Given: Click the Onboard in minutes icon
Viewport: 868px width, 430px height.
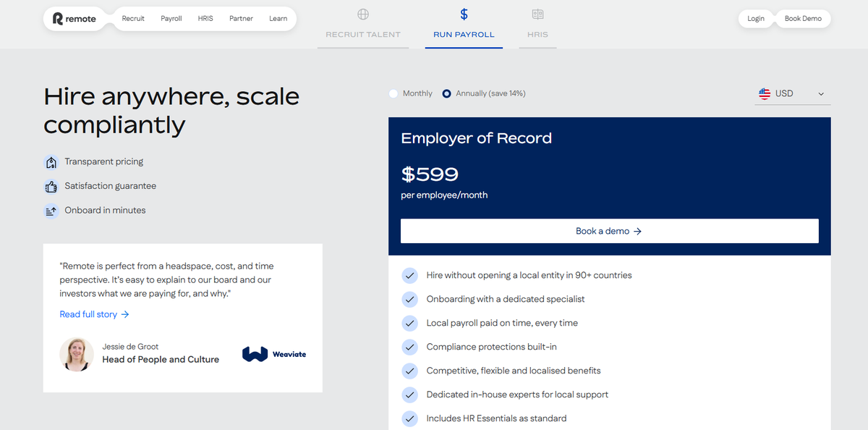Looking at the screenshot, I should pyautogui.click(x=51, y=211).
